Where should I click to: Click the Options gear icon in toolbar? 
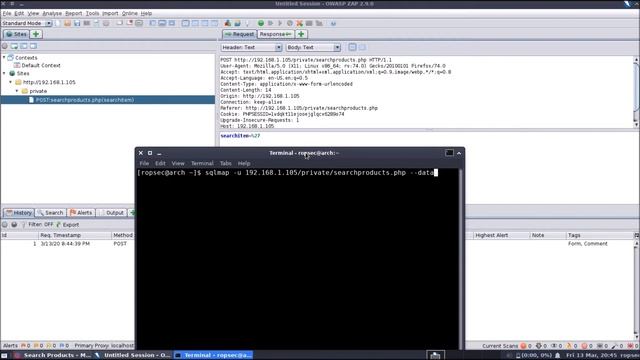[x=106, y=23]
